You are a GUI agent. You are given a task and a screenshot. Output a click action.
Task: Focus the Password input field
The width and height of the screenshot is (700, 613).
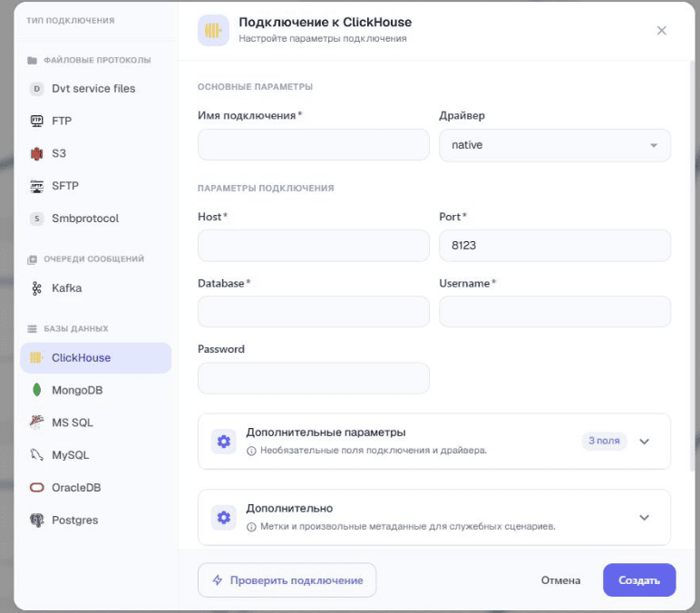click(x=314, y=378)
